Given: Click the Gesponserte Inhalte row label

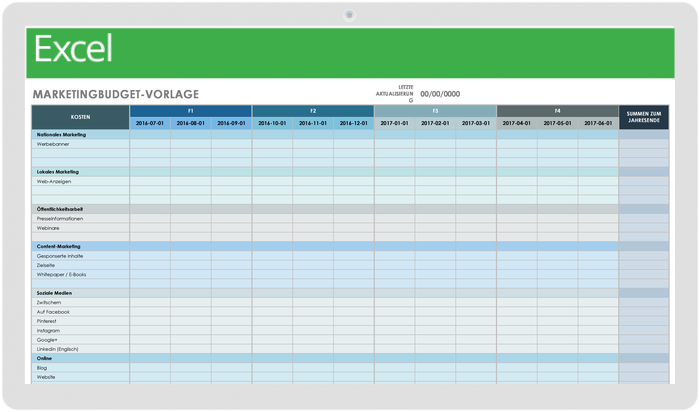Looking at the screenshot, I should click(x=60, y=256).
